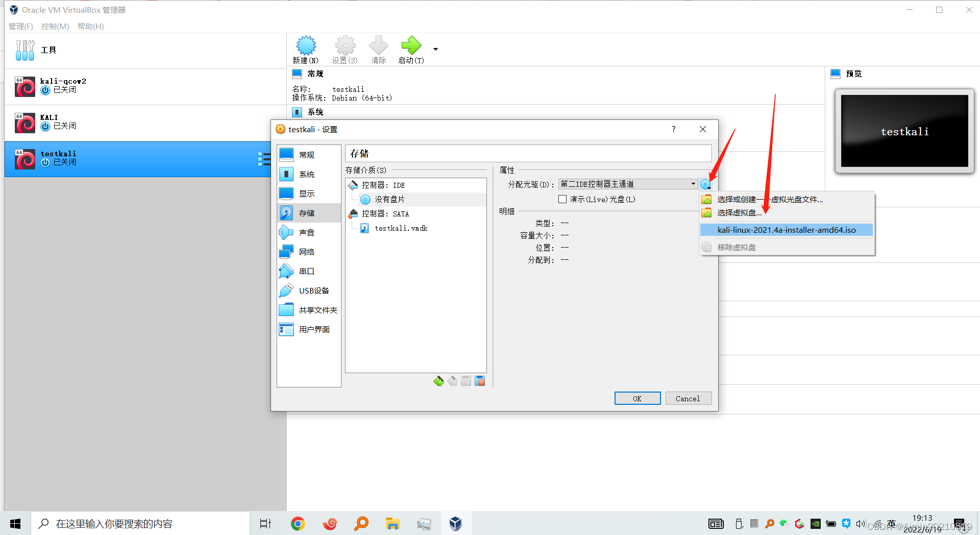
Task: Open the Settings (设置) gear toolbar icon
Action: pos(345,50)
